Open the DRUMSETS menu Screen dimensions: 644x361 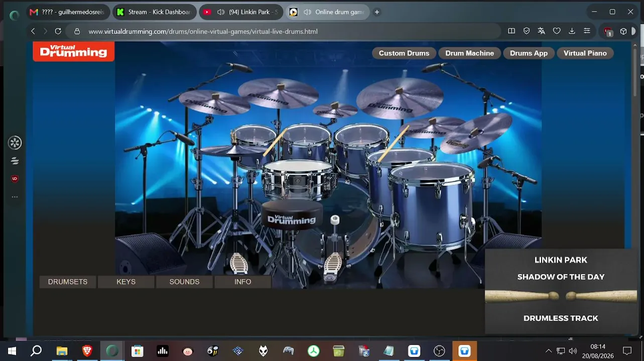click(x=68, y=282)
